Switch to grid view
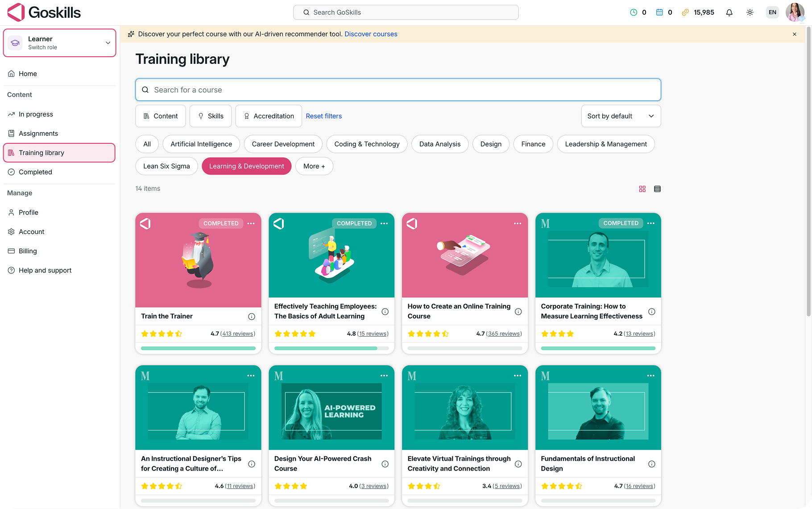The image size is (812, 509). [x=642, y=189]
